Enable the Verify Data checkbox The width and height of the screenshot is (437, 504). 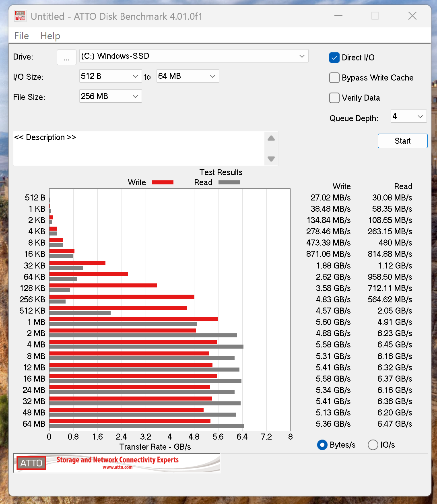click(334, 98)
